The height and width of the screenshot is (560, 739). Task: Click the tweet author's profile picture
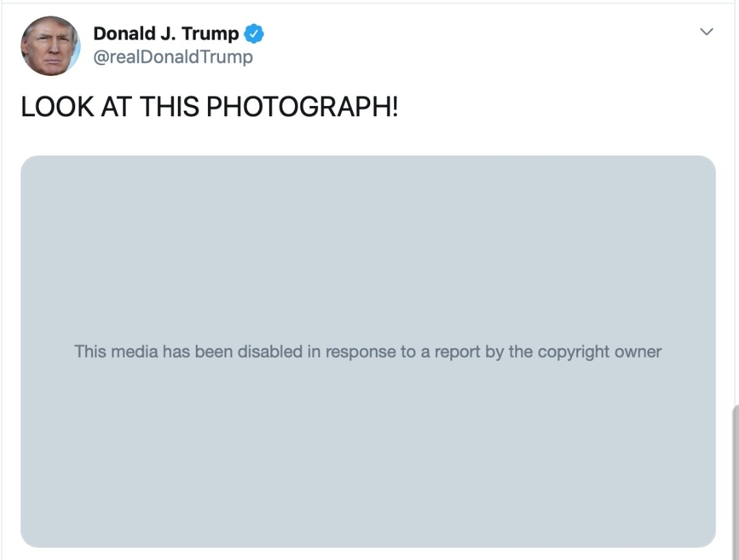[x=51, y=46]
